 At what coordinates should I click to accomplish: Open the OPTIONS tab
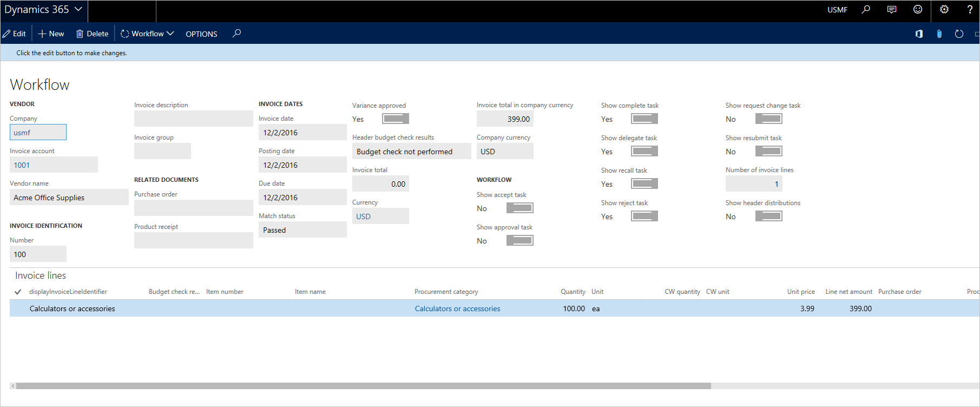201,34
